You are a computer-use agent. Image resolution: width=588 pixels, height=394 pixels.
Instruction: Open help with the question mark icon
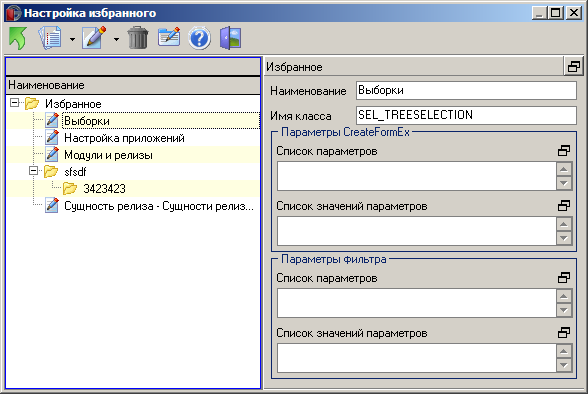(199, 38)
